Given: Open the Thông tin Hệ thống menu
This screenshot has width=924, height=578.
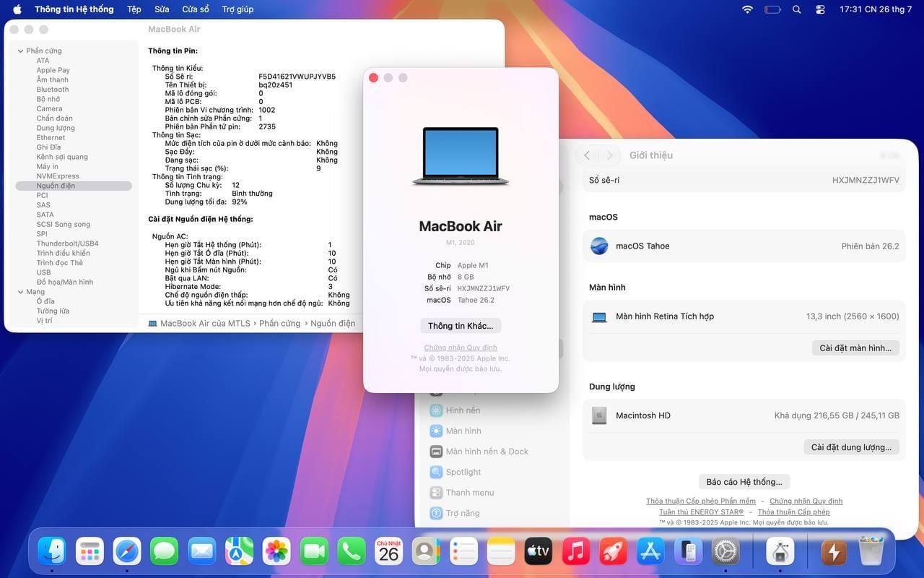Looking at the screenshot, I should [x=74, y=9].
